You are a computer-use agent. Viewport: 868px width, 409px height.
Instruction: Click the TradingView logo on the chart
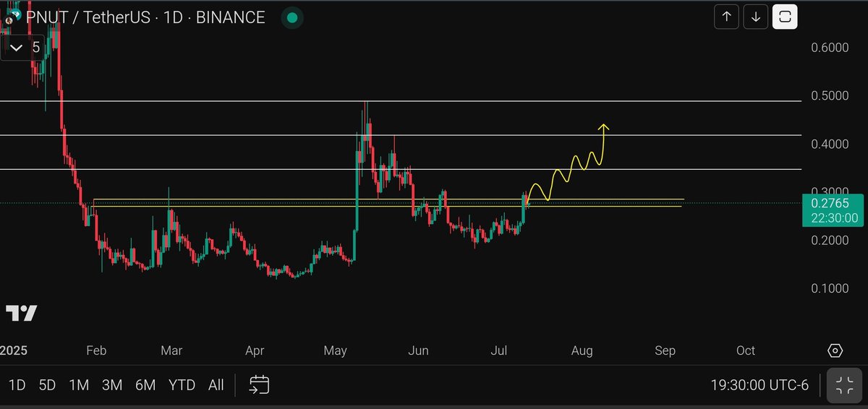point(21,314)
